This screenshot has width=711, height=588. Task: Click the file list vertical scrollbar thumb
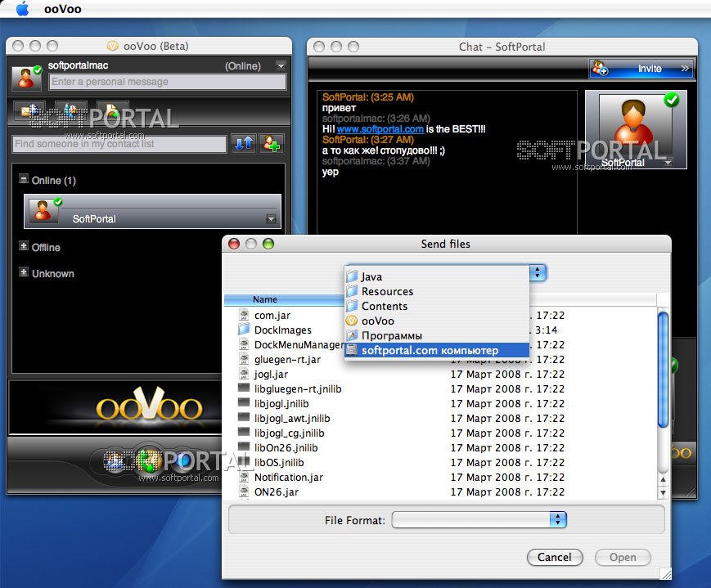[663, 370]
